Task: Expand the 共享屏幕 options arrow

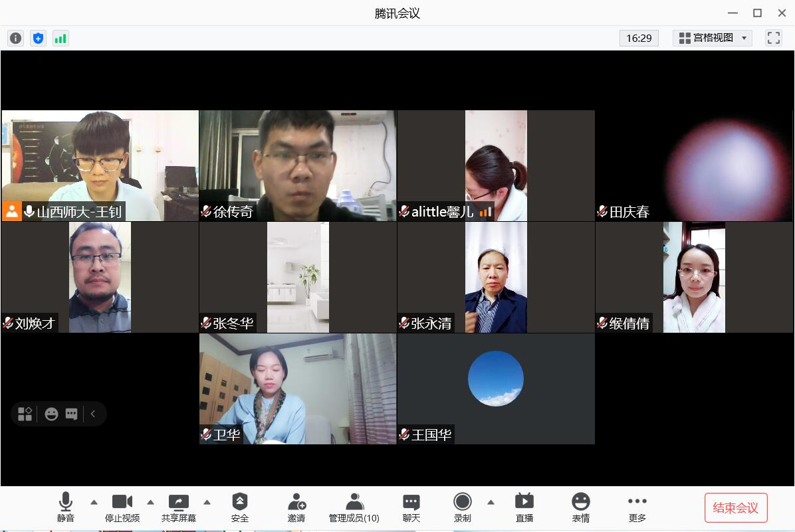Action: [x=207, y=502]
